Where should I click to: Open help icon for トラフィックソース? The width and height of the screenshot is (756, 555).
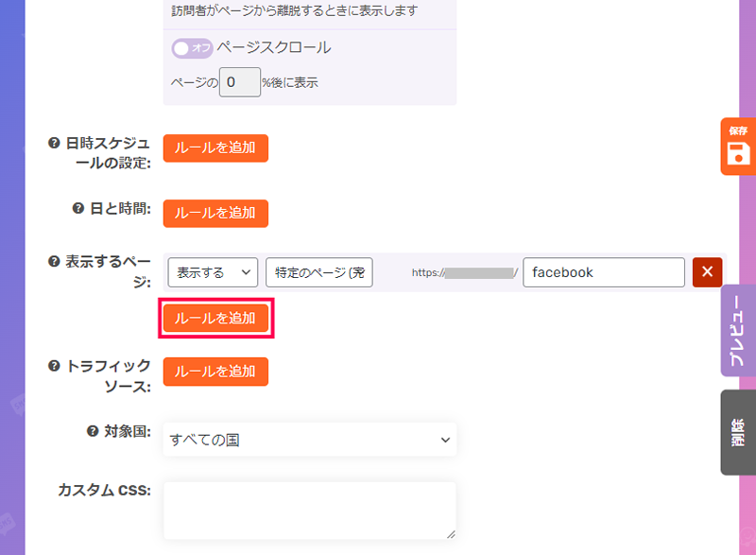coord(54,366)
